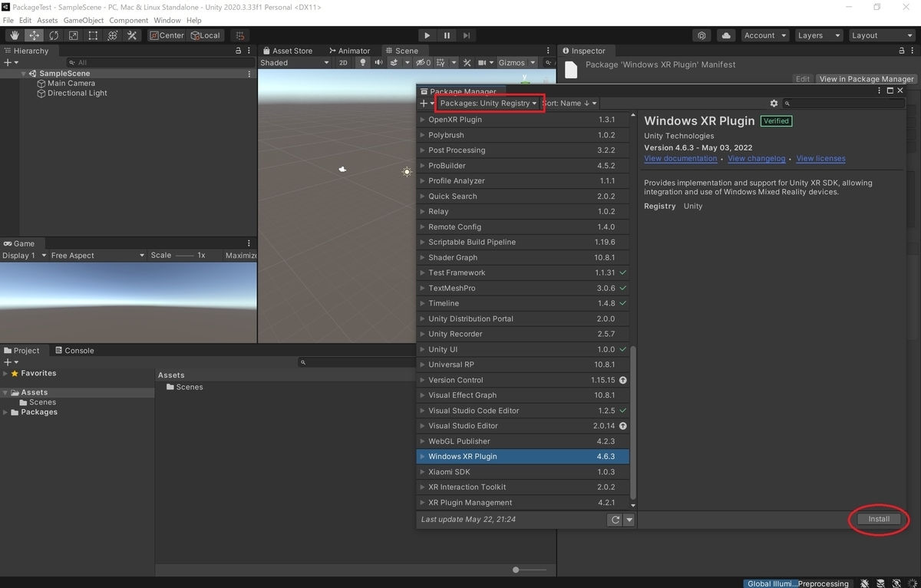Open custom editor tools wrench icon
This screenshot has height=588, width=921.
pos(132,35)
